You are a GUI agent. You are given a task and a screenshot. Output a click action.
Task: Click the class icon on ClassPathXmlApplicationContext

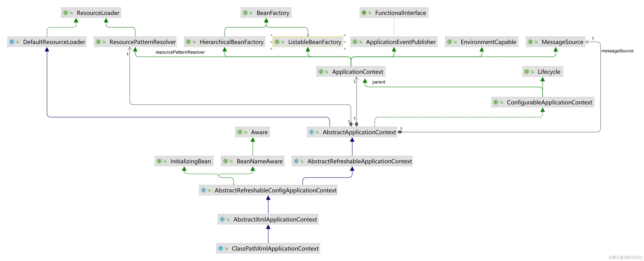(220, 248)
